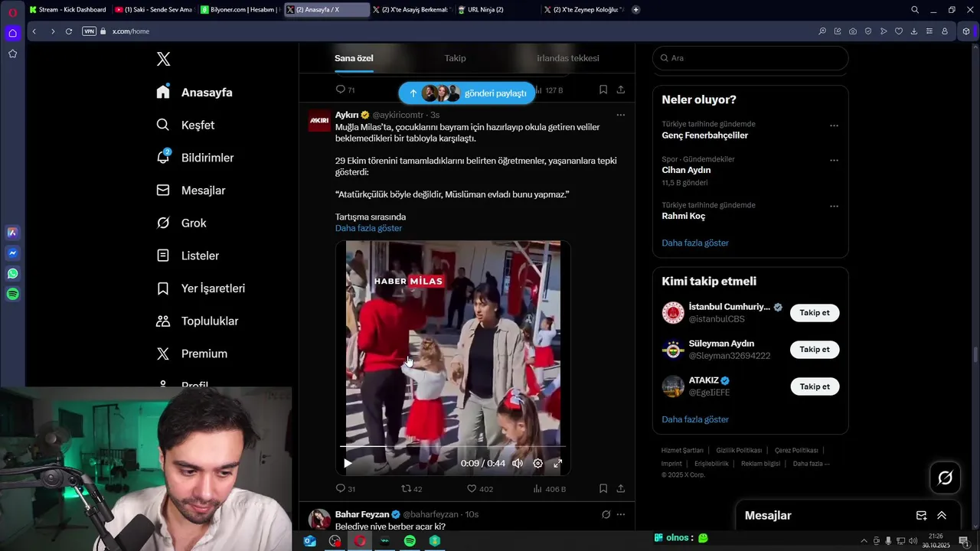Open Grok floating button at bottom right
Image resolution: width=980 pixels, height=551 pixels.
[x=946, y=478]
